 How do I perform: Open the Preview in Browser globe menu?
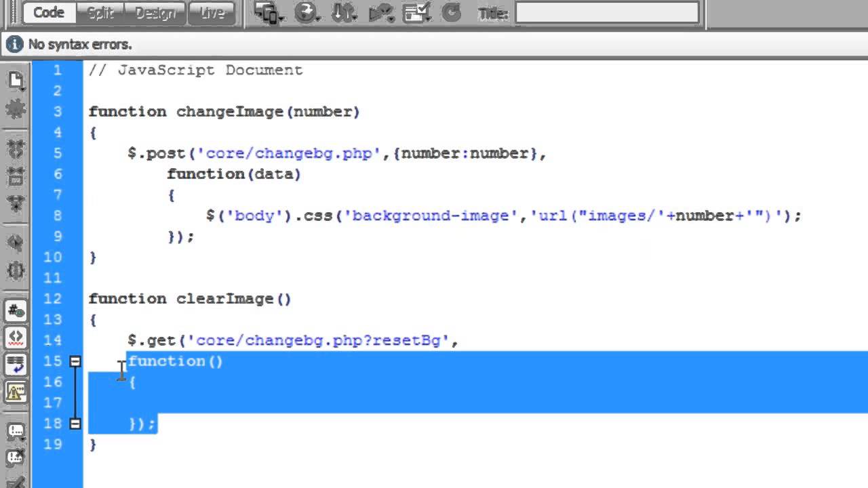click(x=307, y=13)
